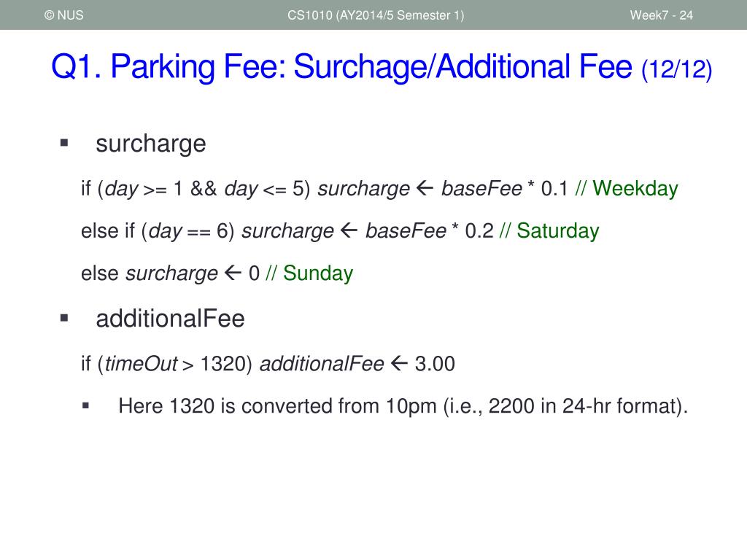Click the // Sunday green comment
This screenshot has width=747, height=560.
(x=309, y=273)
